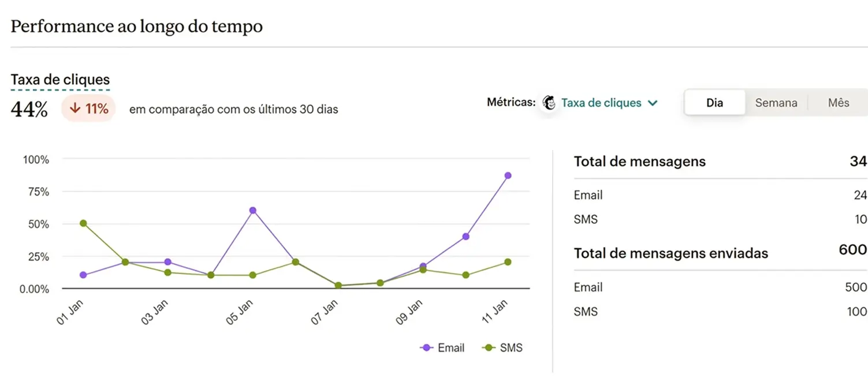Open the Taxa de cliques metric dropdown
The width and height of the screenshot is (868, 378).
(601, 103)
